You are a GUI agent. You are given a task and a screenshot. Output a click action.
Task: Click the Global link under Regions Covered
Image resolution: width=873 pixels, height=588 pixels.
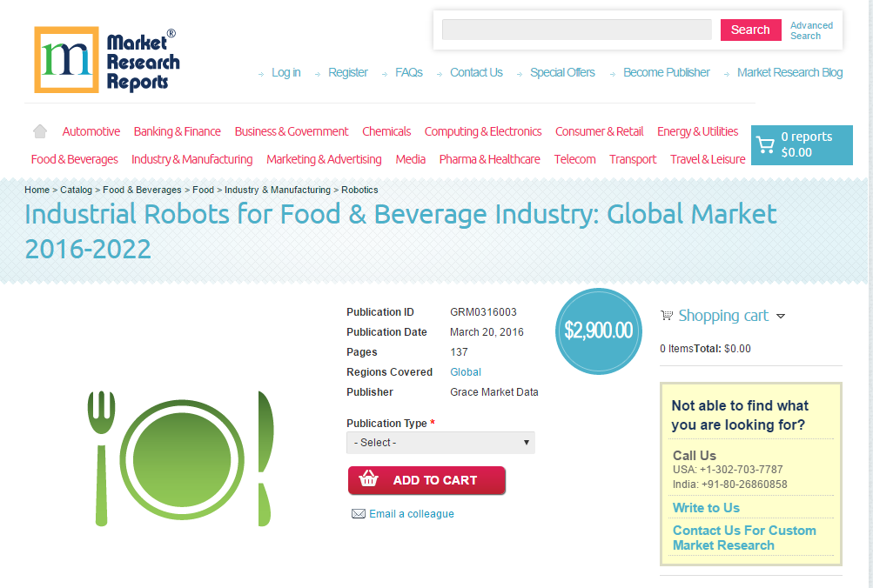[x=465, y=371]
